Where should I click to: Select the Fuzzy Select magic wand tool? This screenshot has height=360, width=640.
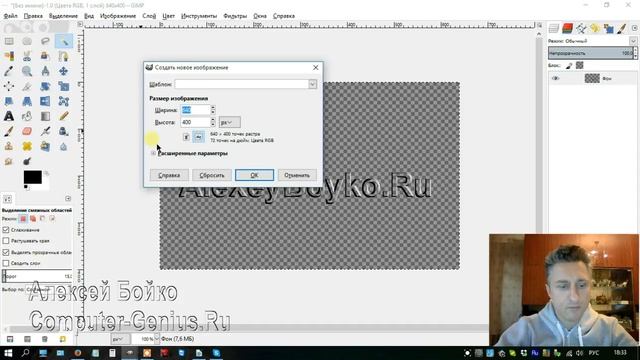tap(63, 41)
